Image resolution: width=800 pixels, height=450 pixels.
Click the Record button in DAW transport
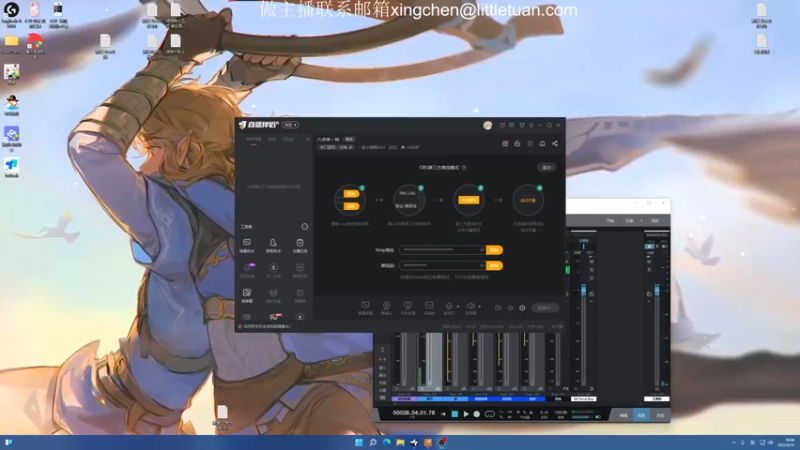(477, 414)
